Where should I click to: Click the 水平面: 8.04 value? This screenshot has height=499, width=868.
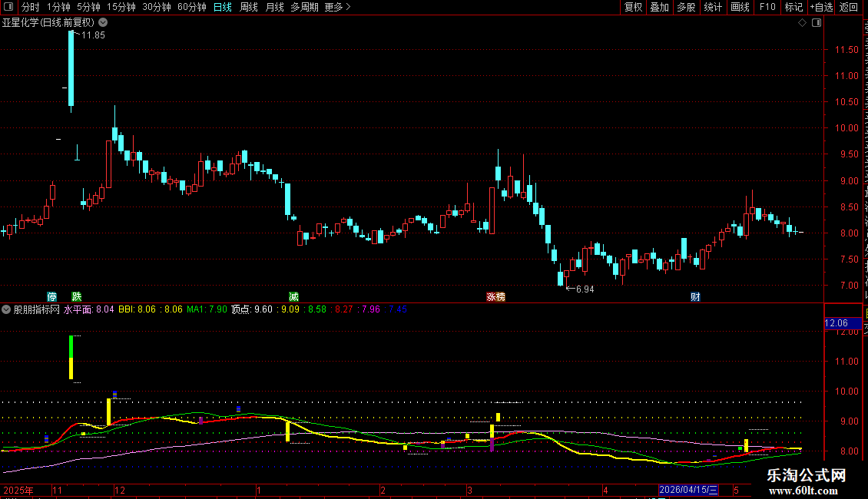point(88,309)
